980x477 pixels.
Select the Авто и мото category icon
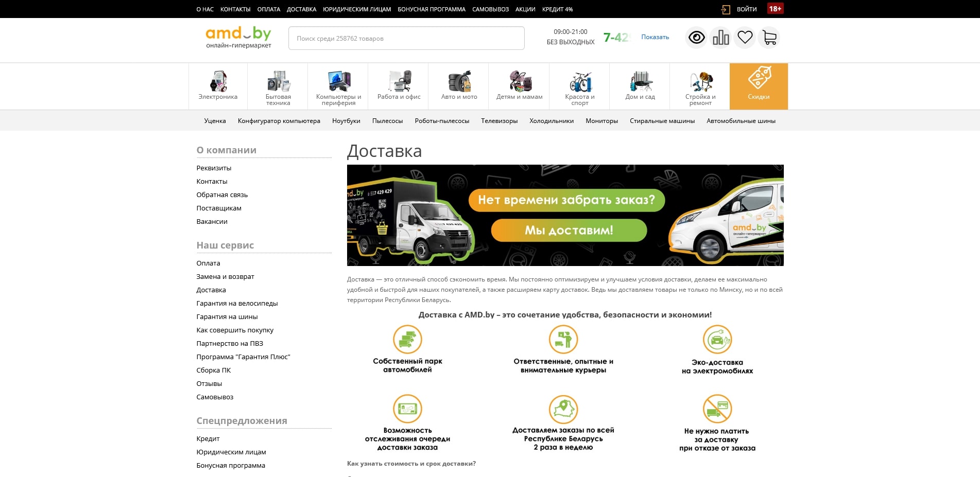(x=458, y=85)
